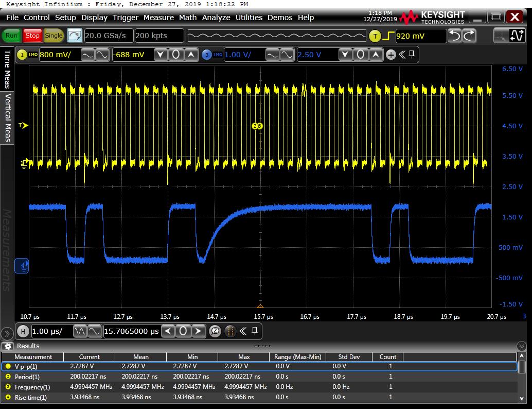532x409 pixels.
Task: Click the Single acquisition button
Action: (54, 36)
